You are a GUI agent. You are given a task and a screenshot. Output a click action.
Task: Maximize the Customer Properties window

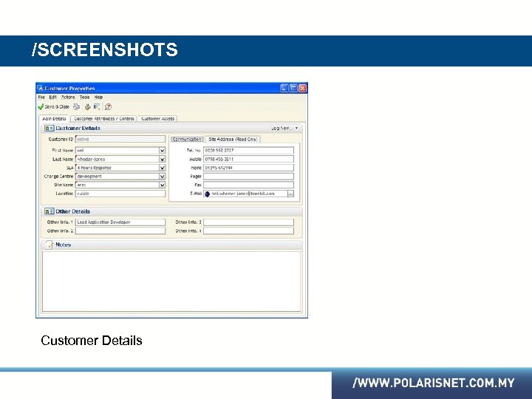pos(293,88)
